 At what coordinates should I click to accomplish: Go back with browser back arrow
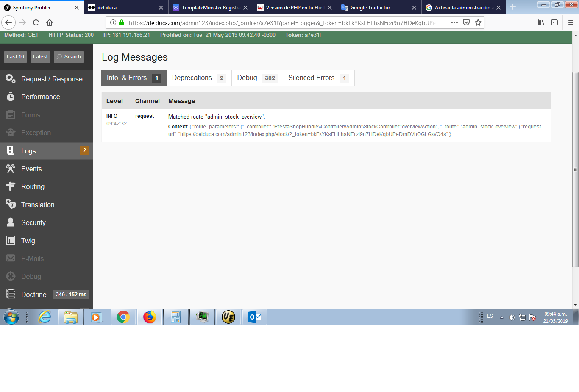tap(8, 22)
